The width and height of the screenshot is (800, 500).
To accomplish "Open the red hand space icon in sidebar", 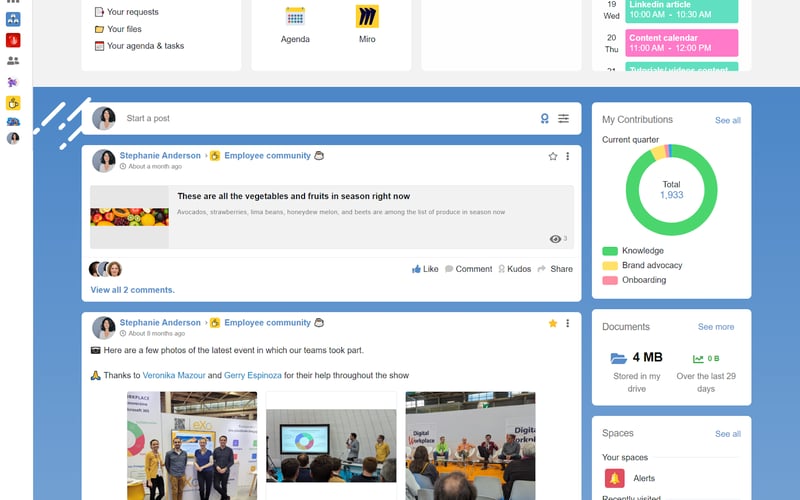I will click(x=13, y=40).
